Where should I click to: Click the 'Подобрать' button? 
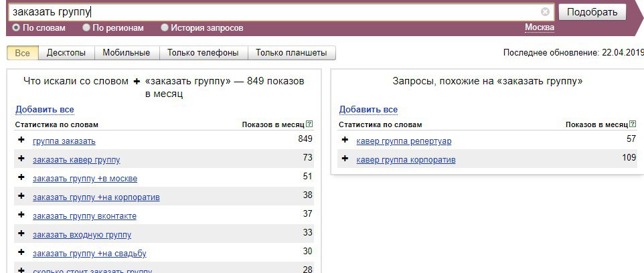pyautogui.click(x=592, y=12)
